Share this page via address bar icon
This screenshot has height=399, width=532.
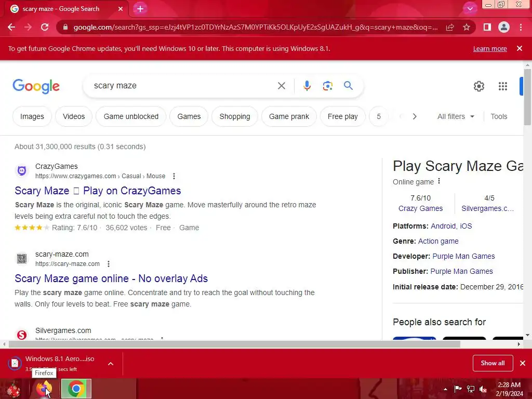[450, 27]
